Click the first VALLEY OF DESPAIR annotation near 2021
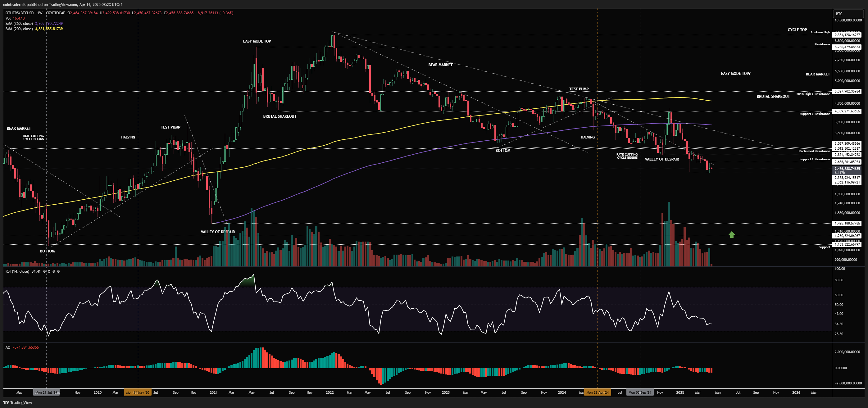 218,232
